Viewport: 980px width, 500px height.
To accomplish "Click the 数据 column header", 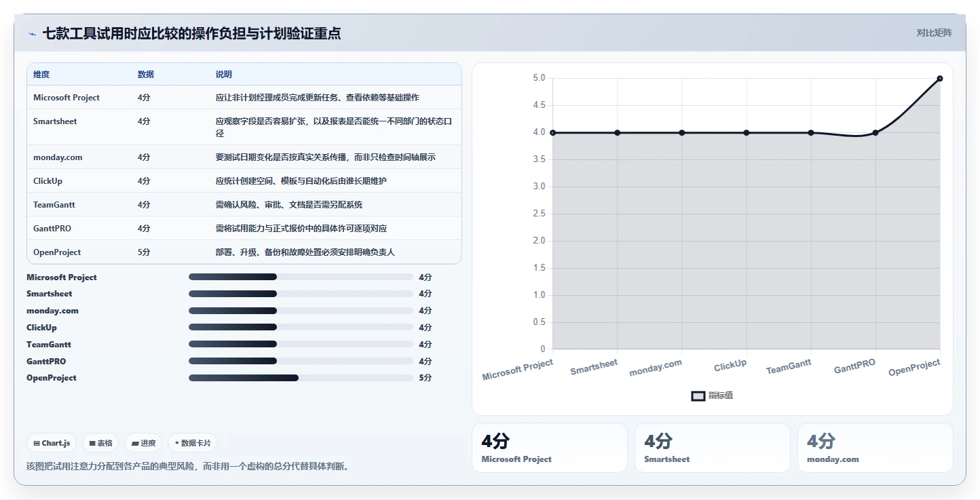I will click(146, 75).
